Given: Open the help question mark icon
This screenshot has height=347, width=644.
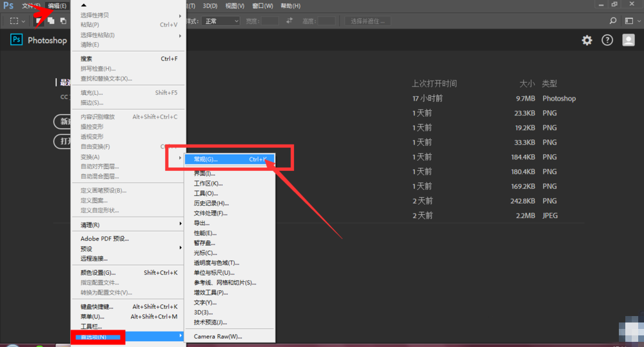Looking at the screenshot, I should (607, 40).
